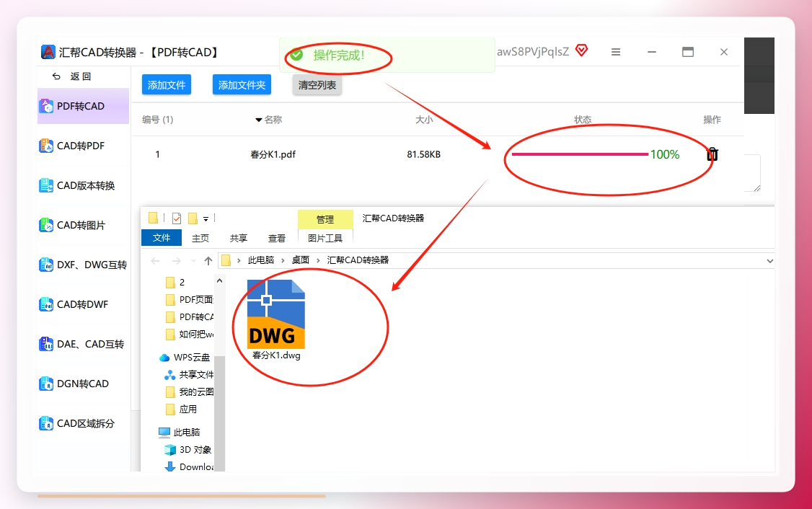Click the 81.58KB size cell
Viewport: 812px width, 509px height.
coord(423,154)
